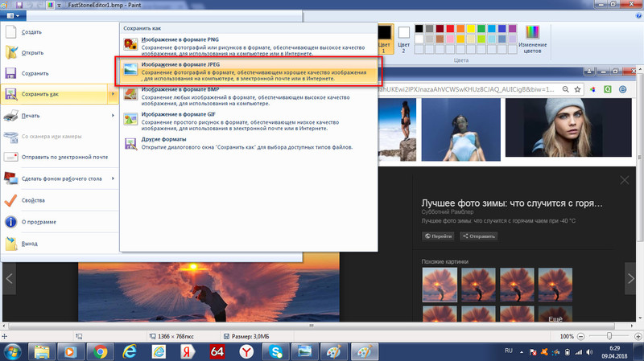The height and width of the screenshot is (361, 644).
Task: Open the Ещё similar images thumbnail
Action: tap(555, 314)
